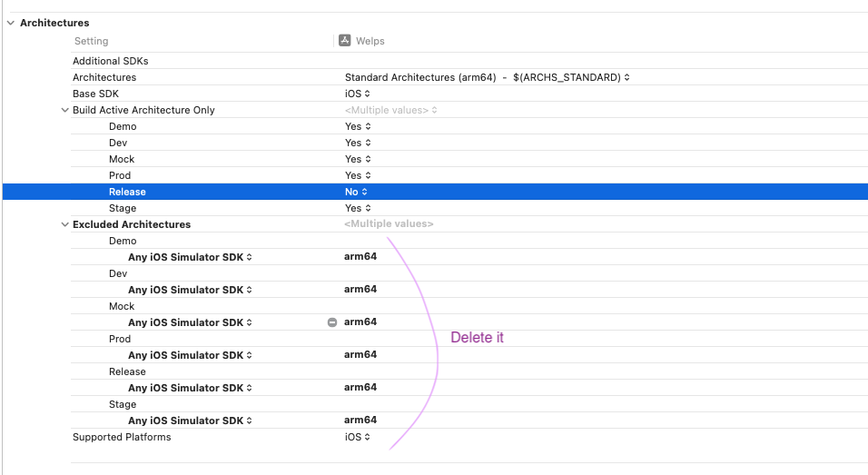Image resolution: width=868 pixels, height=475 pixels.
Task: Open Multiple values popup for Build Active Architecture
Action: click(x=390, y=111)
